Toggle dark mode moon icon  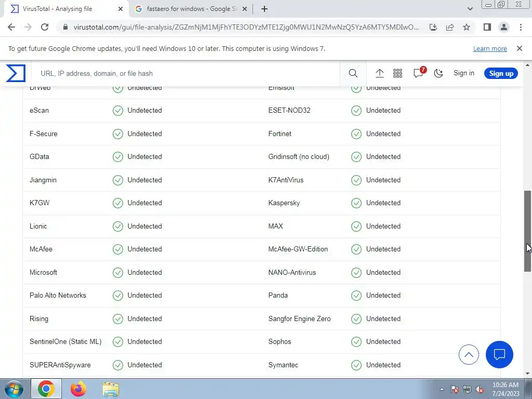tap(438, 73)
